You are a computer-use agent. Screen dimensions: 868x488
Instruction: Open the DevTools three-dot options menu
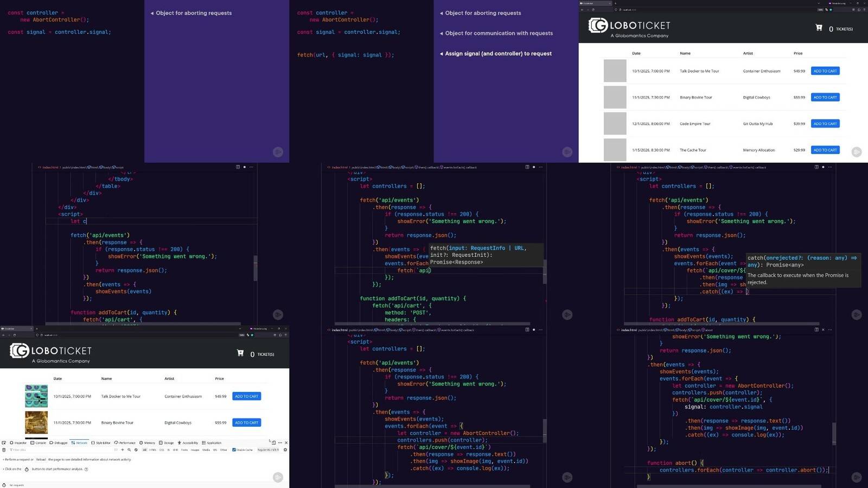[x=280, y=443]
